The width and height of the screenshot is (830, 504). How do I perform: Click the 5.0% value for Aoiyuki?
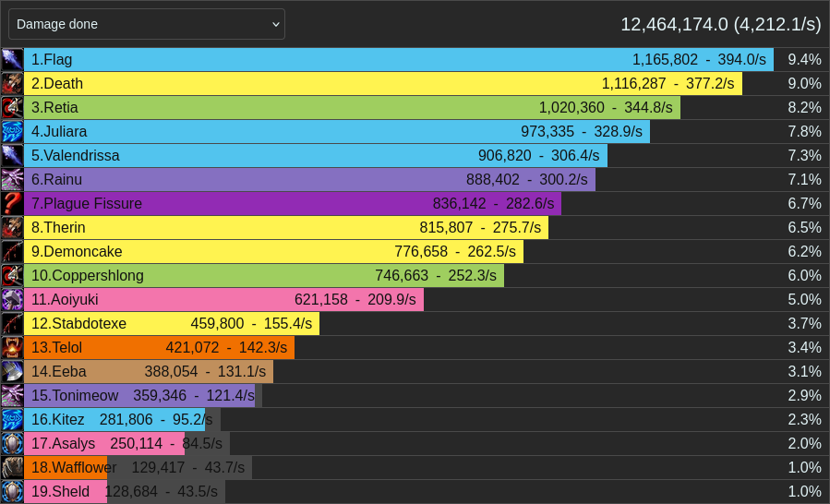point(804,300)
